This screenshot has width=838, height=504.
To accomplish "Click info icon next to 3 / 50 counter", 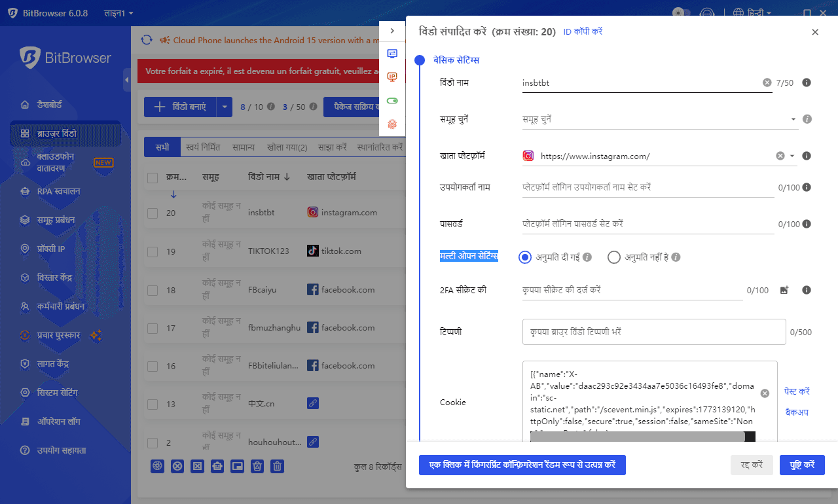I will click(x=313, y=107).
